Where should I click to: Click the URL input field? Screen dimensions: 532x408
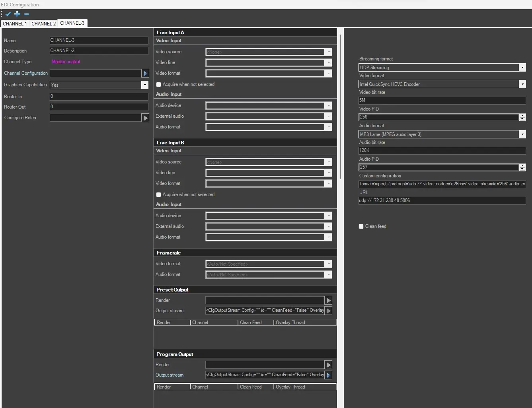coord(442,201)
